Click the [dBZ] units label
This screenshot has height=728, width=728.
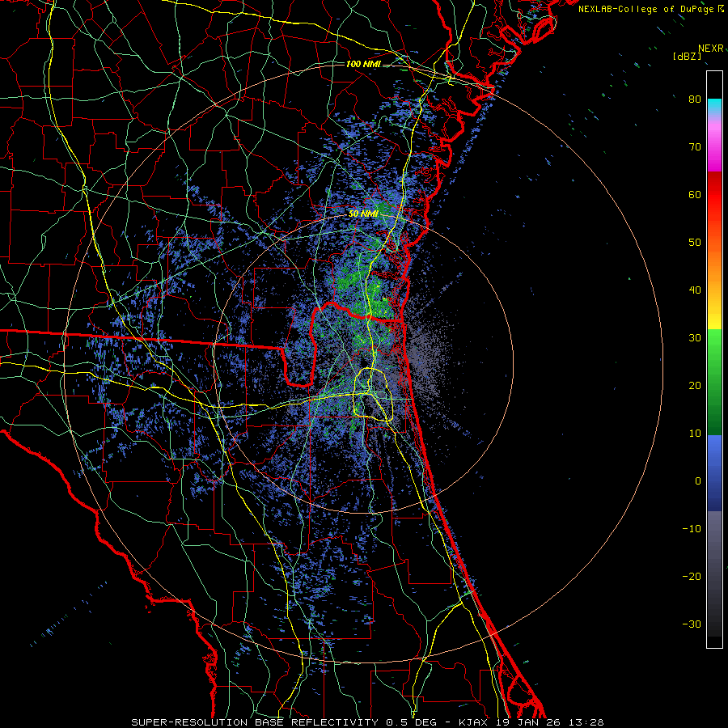pyautogui.click(x=687, y=56)
